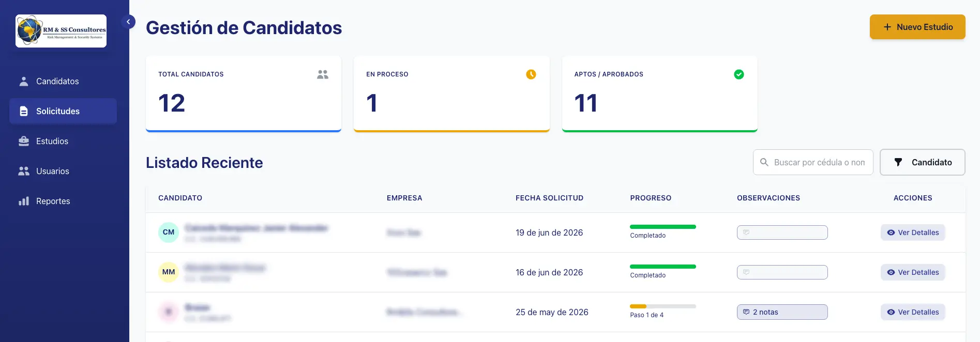
Task: Click the clock icon in En Proceso card
Action: pos(531,74)
